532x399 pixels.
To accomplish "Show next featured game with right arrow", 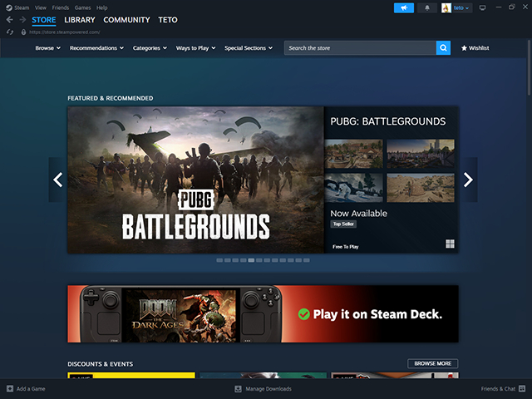I will tap(468, 180).
